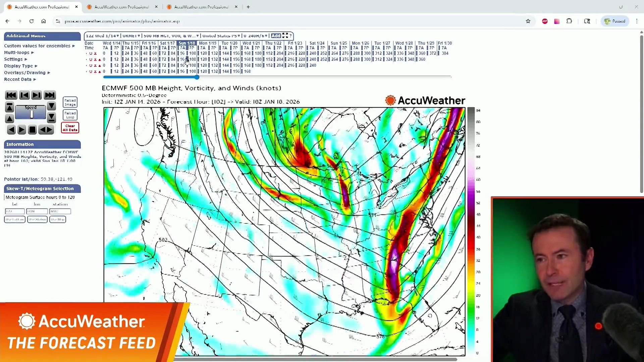The height and width of the screenshot is (362, 644).
Task: Click the stop animation icon
Action: coord(32,130)
